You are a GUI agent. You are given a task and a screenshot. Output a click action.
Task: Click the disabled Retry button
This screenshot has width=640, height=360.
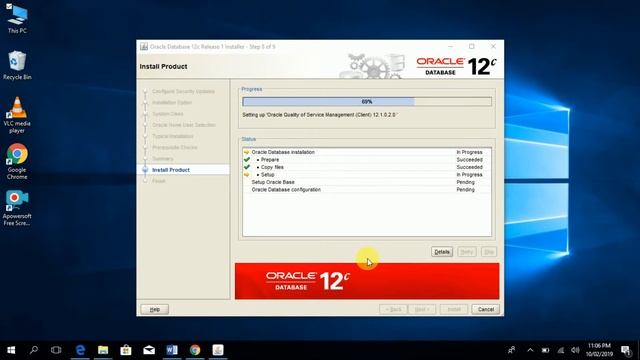click(467, 252)
